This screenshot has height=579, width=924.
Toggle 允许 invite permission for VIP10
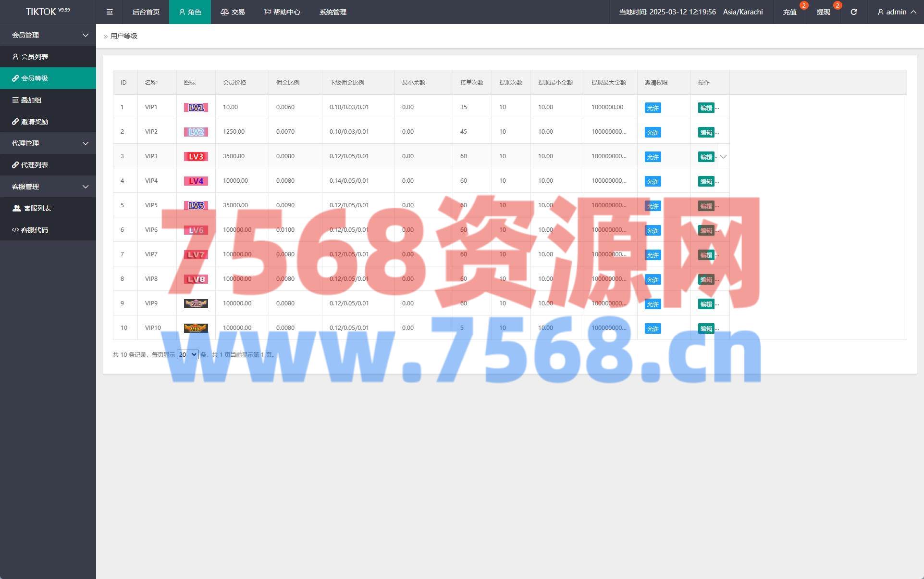click(653, 328)
